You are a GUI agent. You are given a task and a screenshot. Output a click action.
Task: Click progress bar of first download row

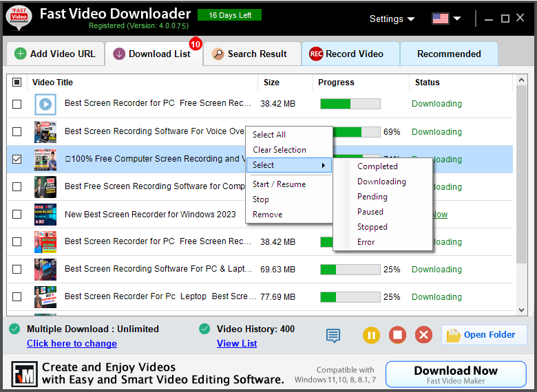(350, 104)
